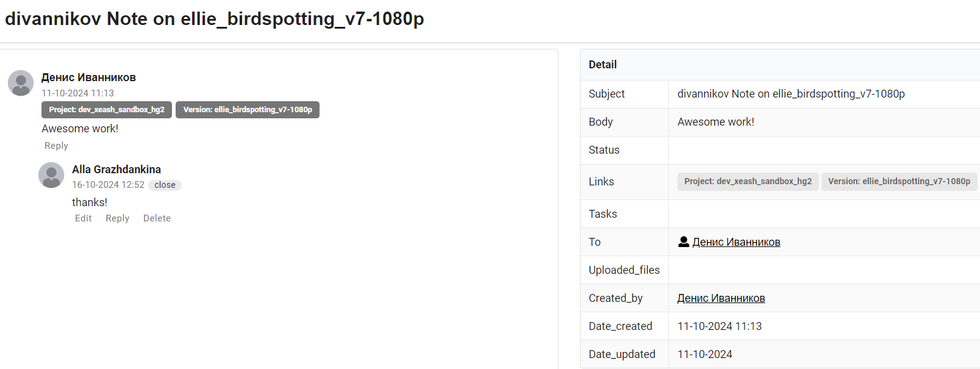
Task: Click Денис Иванников's avatar in the note thread
Action: point(21,83)
